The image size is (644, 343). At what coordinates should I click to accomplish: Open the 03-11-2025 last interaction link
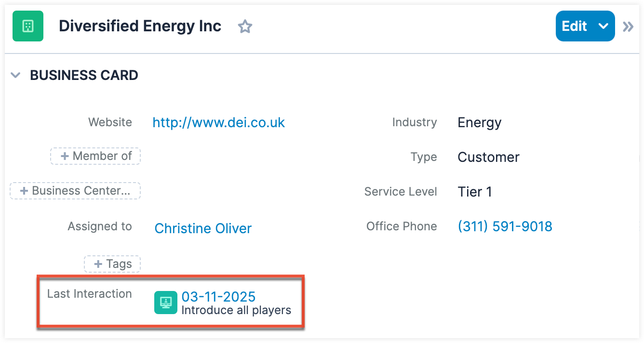(218, 297)
